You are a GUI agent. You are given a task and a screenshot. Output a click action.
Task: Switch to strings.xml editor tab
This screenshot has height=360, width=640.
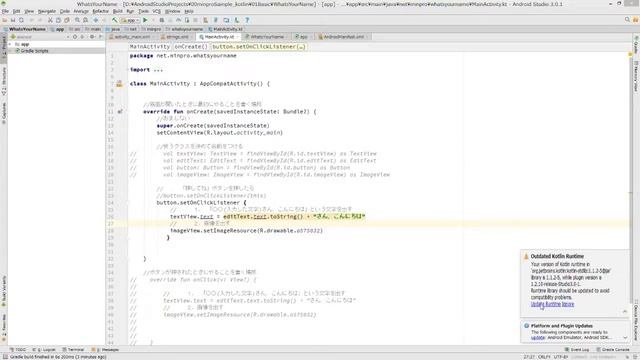click(177, 37)
